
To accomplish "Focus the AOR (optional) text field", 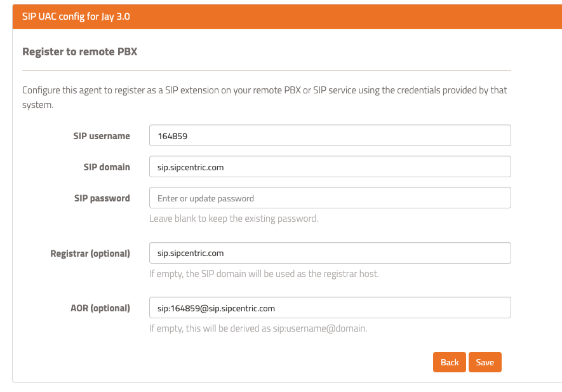I will (330, 308).
